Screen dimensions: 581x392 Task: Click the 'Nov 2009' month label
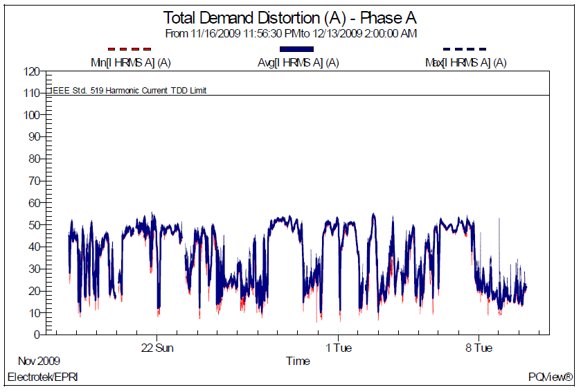pos(39,361)
